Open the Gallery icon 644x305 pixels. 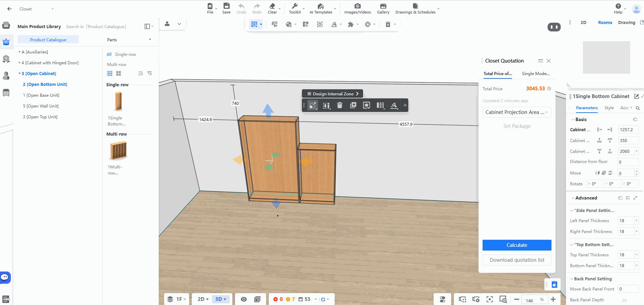point(383,6)
